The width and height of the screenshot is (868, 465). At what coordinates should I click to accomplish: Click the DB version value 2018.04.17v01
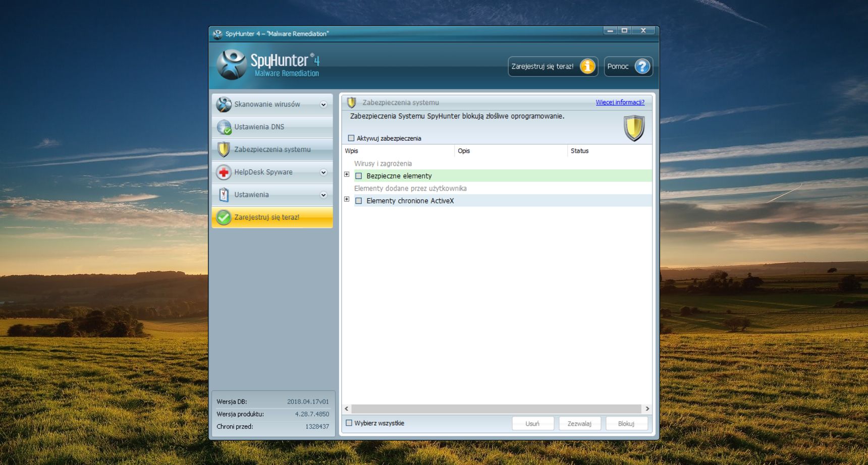(x=308, y=402)
